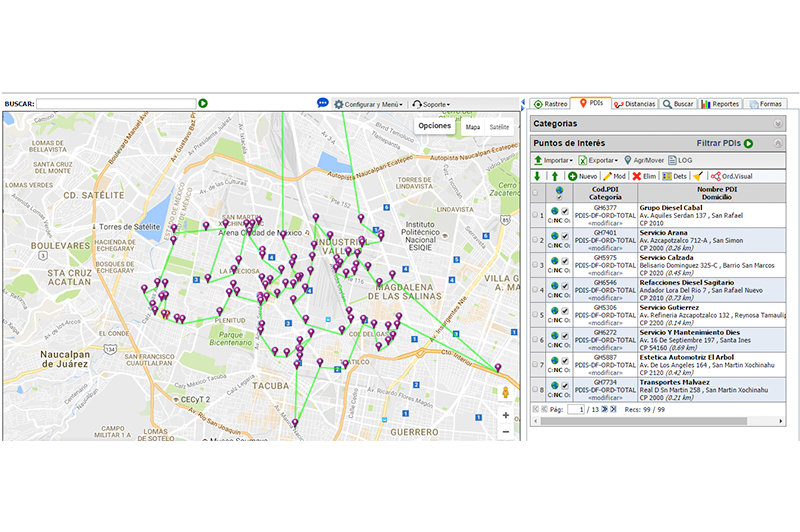The image size is (800, 532).
Task: Toggle the checked box for Grupo Diesel Cabal
Action: pyautogui.click(x=565, y=211)
